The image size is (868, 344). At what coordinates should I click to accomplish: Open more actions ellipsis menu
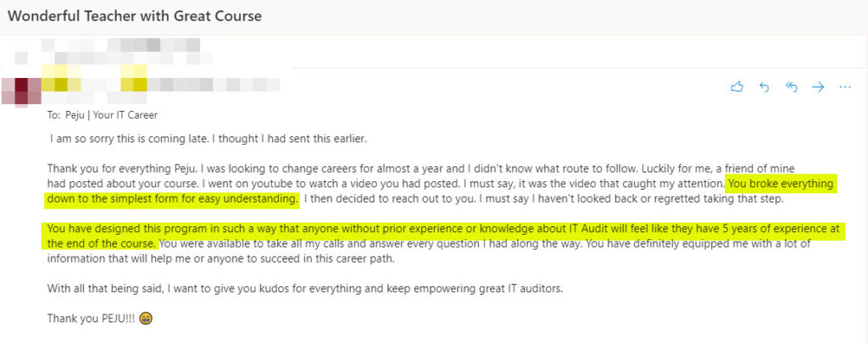(x=845, y=86)
